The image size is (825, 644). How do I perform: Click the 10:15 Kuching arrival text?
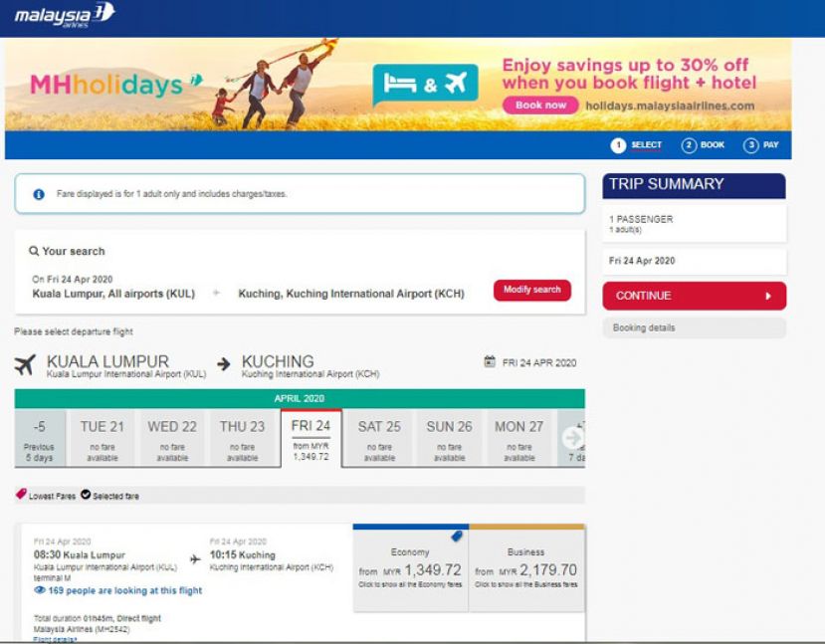(243, 555)
